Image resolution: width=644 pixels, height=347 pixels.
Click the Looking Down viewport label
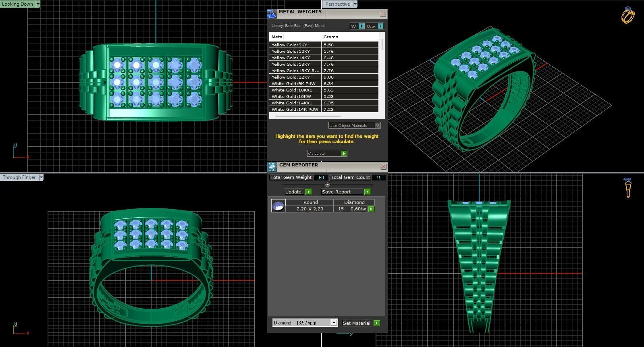[18, 4]
